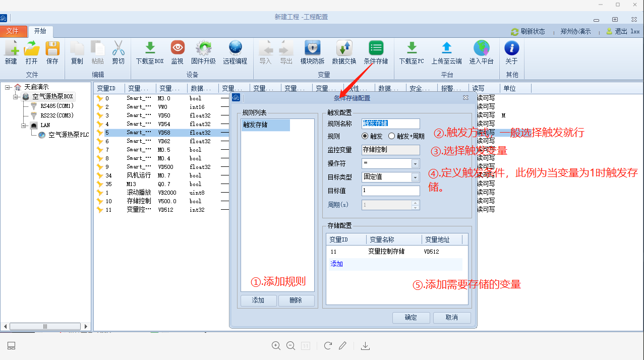The image size is (644, 360).
Task: Click the 目标值 input field
Action: click(x=391, y=191)
